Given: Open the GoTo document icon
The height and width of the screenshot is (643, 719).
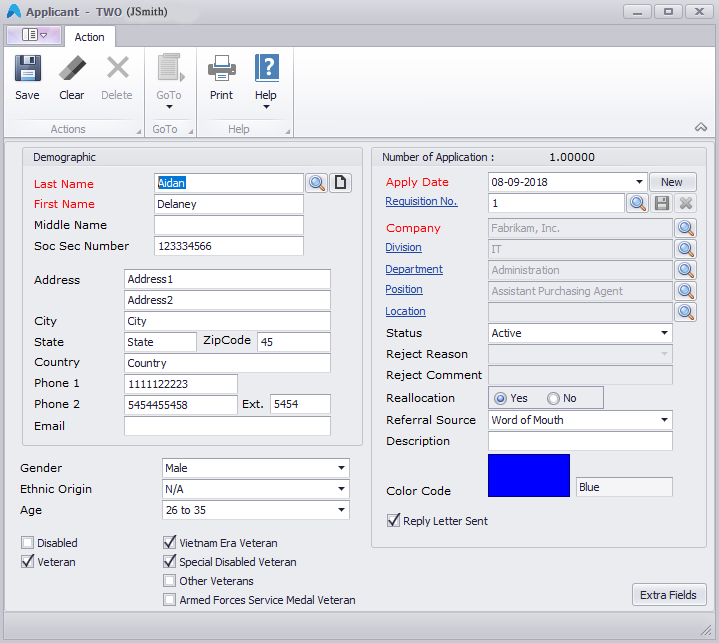Looking at the screenshot, I should click(170, 68).
